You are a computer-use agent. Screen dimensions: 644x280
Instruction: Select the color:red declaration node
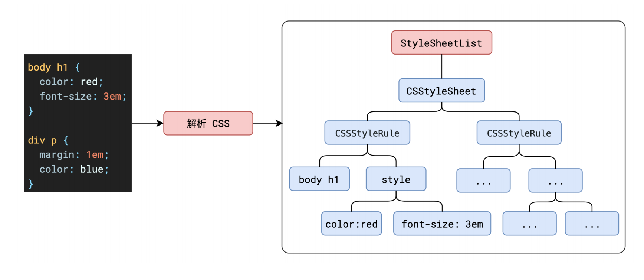point(351,224)
